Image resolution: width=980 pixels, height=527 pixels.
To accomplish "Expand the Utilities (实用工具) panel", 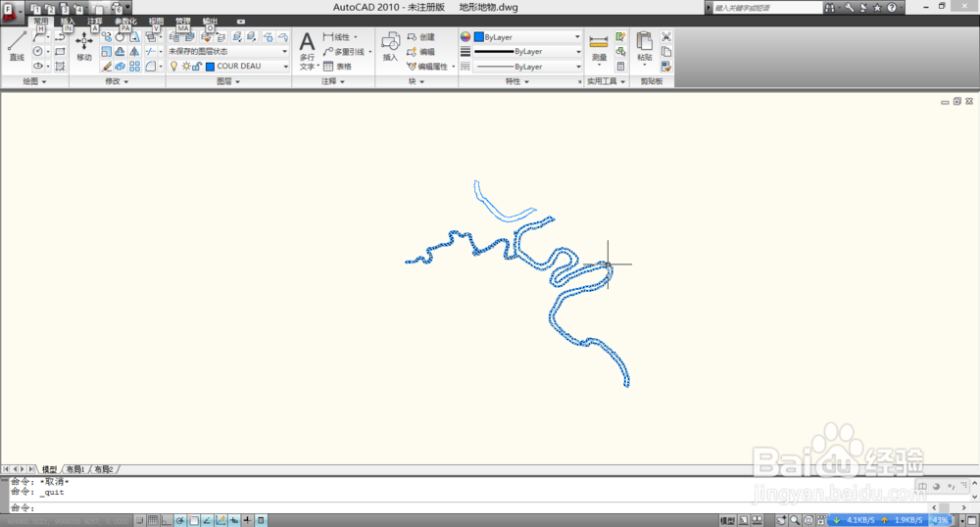I will (x=606, y=81).
